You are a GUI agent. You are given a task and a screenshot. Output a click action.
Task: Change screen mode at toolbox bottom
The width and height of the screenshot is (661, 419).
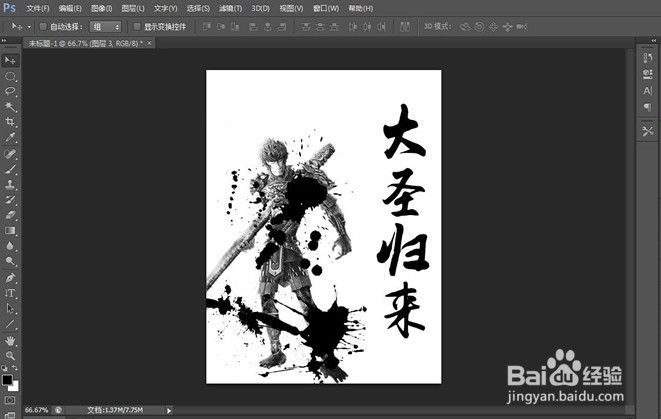(10, 414)
